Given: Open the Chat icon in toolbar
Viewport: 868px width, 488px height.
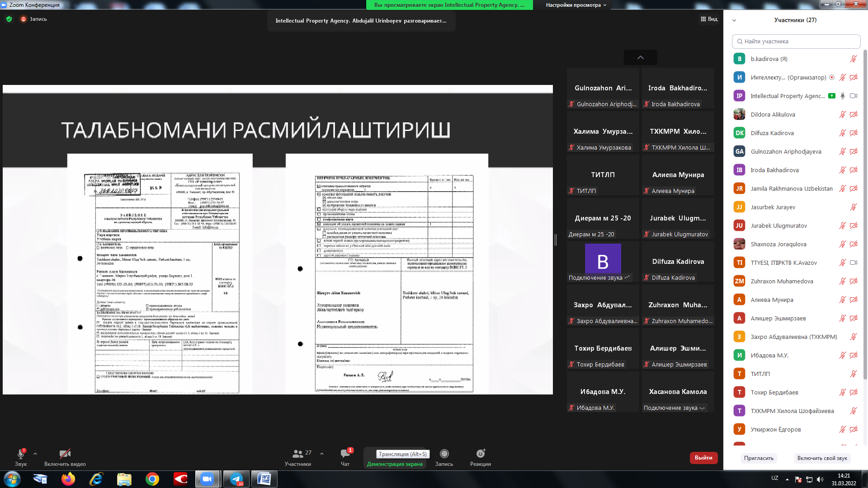Looking at the screenshot, I should coord(345,454).
